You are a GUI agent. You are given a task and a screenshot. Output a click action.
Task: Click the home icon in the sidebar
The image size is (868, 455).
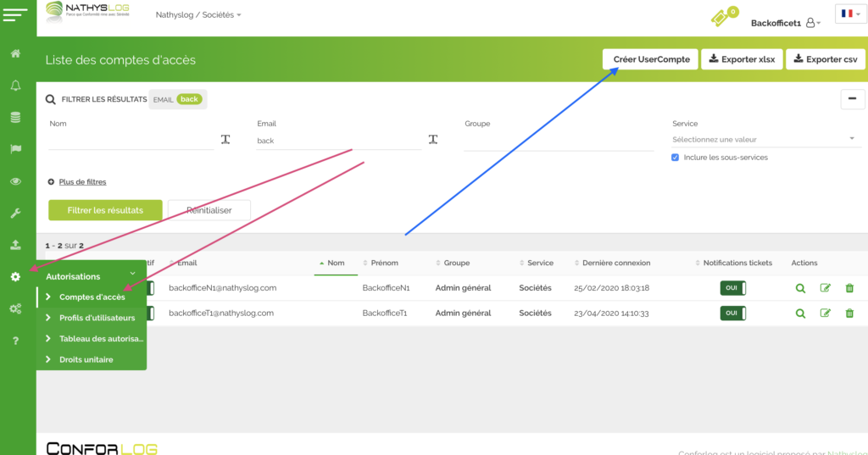[15, 54]
